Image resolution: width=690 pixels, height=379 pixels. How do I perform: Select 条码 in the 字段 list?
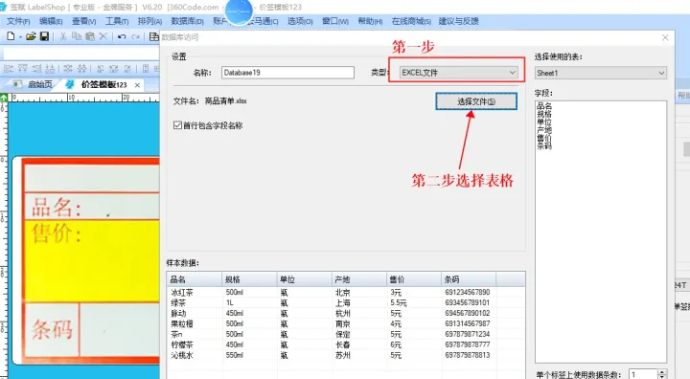pyautogui.click(x=544, y=146)
